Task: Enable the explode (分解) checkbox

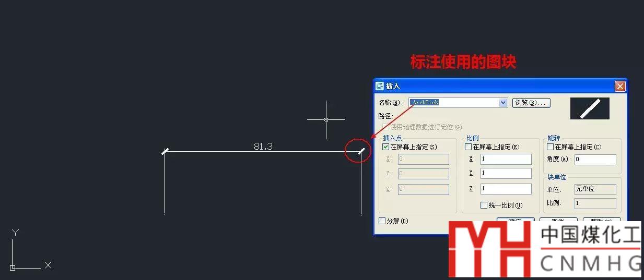Action: coord(382,221)
